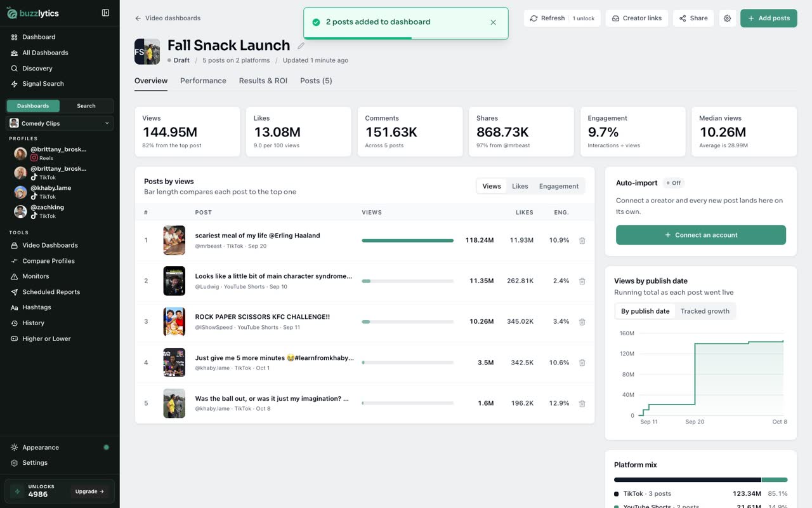This screenshot has width=812, height=508.
Task: Open the ROCK PAPER SCISSORS post thumbnail
Action: pyautogui.click(x=174, y=322)
